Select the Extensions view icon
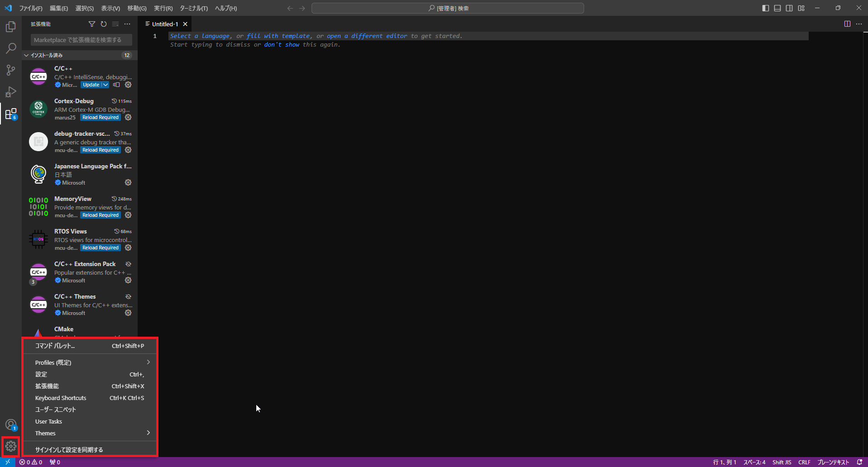868x467 pixels. (x=11, y=114)
